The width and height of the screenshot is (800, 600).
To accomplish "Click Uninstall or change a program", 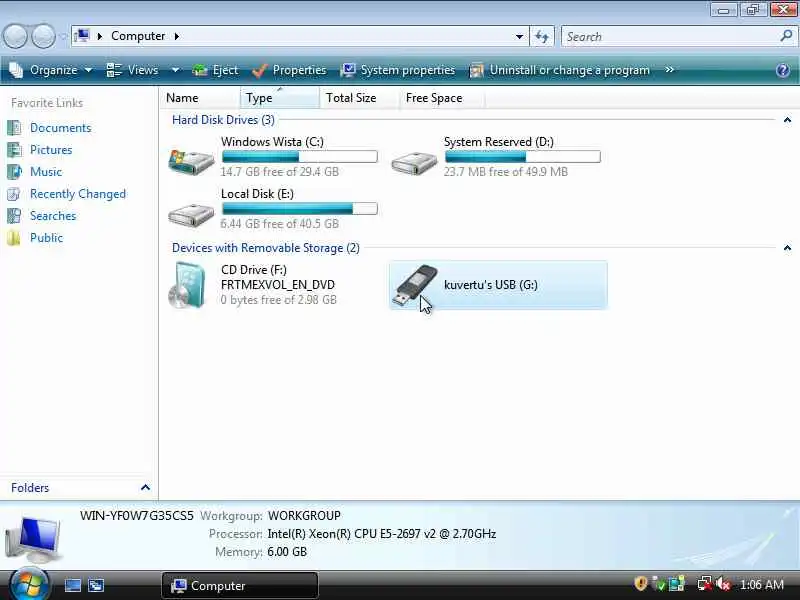I will (559, 70).
